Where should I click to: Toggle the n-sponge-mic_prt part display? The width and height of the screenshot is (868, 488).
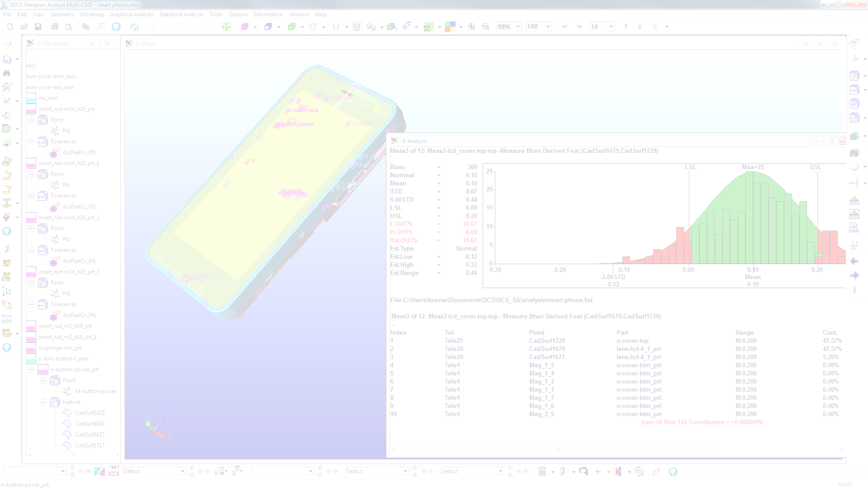pyautogui.click(x=30, y=348)
